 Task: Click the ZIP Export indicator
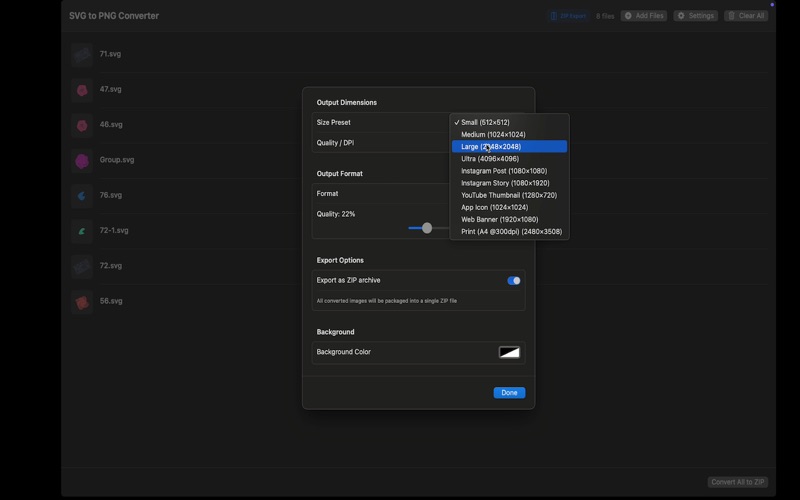568,16
